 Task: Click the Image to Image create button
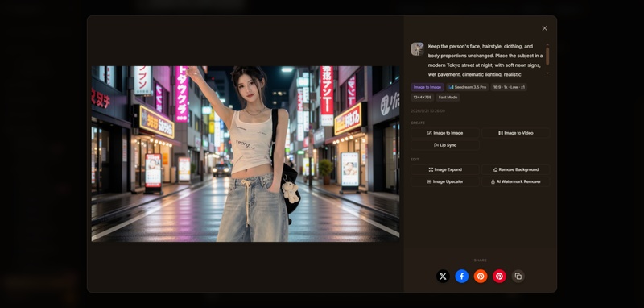point(445,133)
